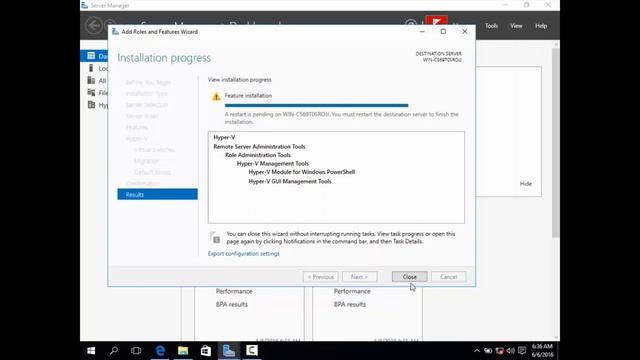Select the Results step in wizard sidebar
This screenshot has height=360, width=640.
(x=157, y=194)
